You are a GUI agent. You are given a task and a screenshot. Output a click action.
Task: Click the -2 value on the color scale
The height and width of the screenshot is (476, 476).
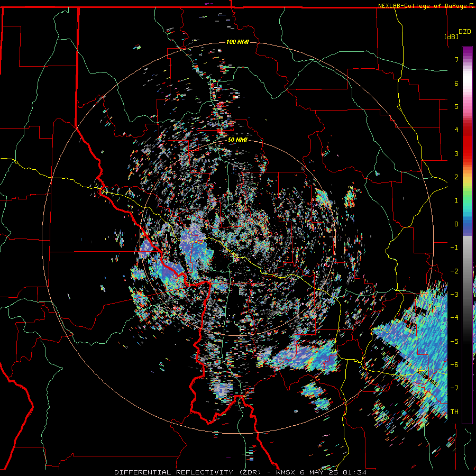coord(454,271)
